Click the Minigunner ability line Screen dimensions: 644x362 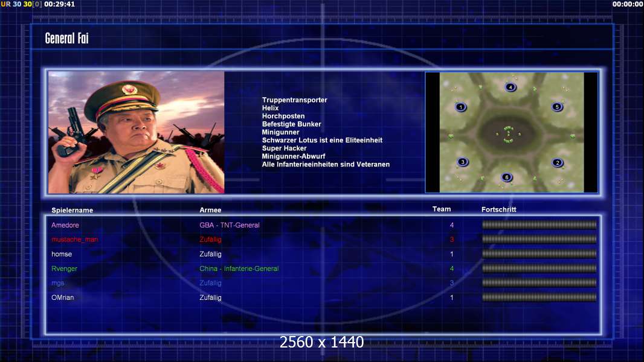(280, 132)
